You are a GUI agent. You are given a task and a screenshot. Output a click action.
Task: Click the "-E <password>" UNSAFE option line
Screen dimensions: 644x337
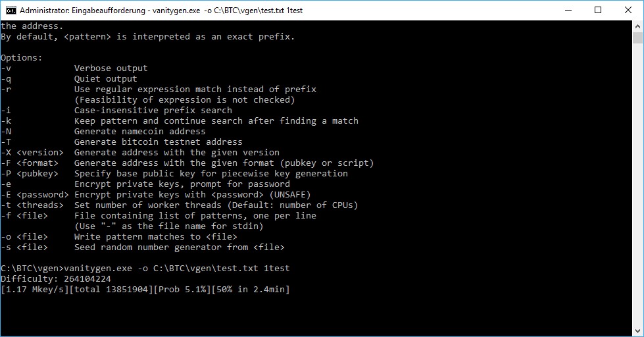click(x=156, y=195)
